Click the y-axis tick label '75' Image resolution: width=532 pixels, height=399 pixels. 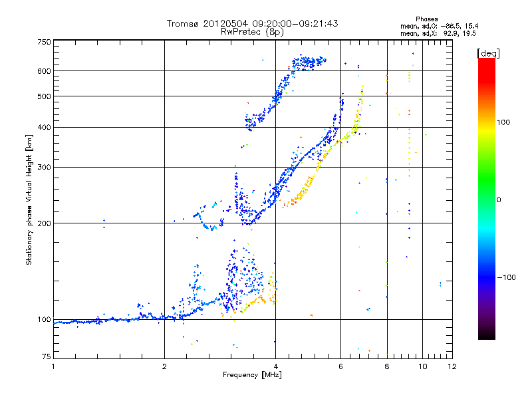click(x=47, y=356)
